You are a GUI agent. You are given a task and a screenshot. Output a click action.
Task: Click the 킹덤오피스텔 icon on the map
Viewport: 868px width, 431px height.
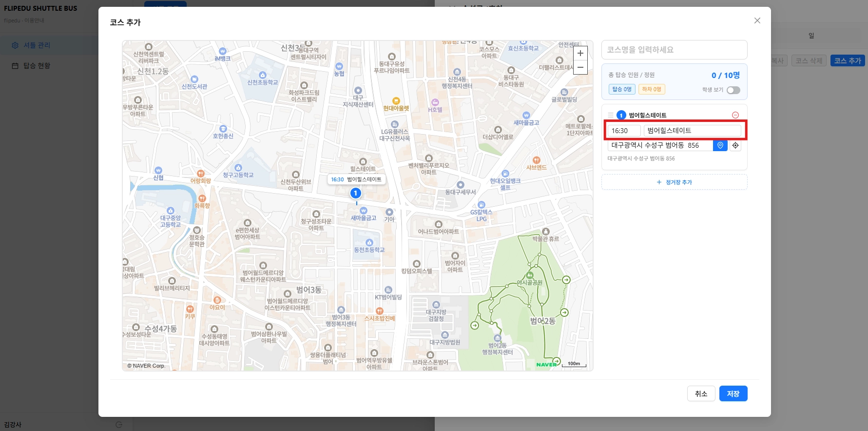pyautogui.click(x=417, y=264)
